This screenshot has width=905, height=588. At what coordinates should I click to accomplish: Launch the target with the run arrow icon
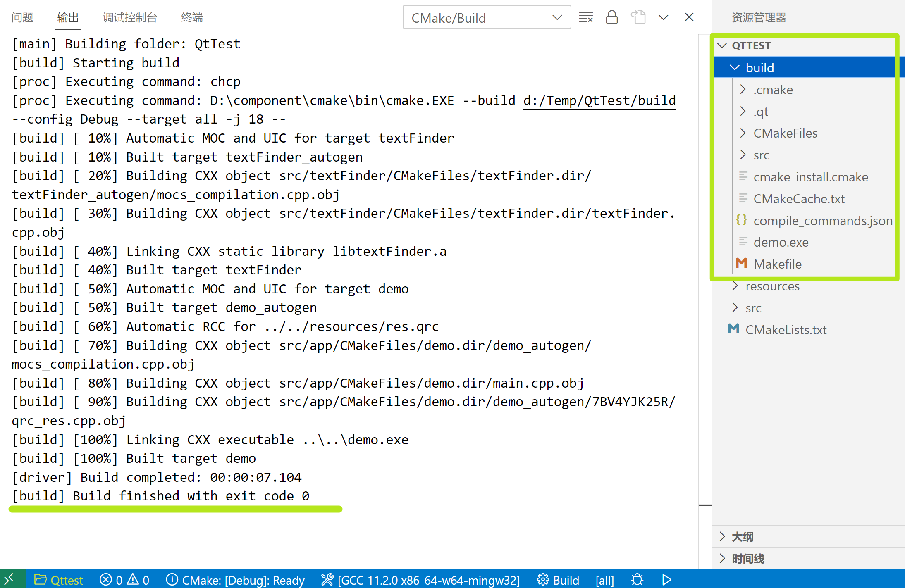(x=666, y=579)
